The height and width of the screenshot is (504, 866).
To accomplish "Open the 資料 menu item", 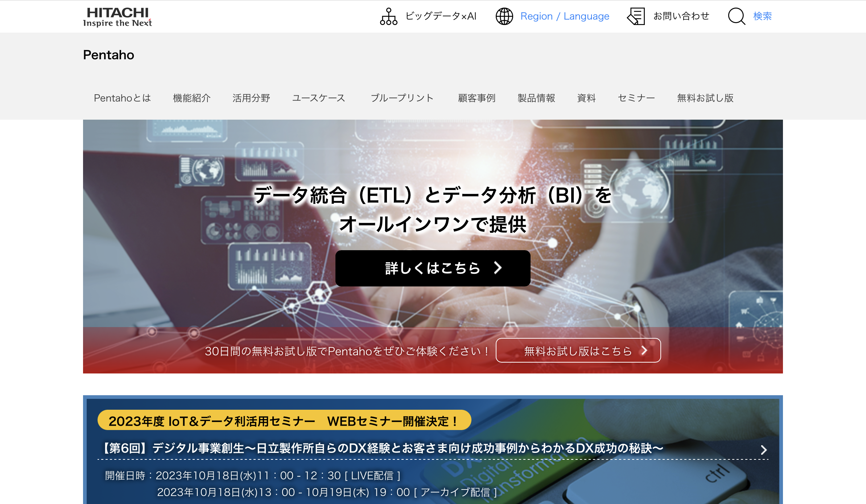I will [x=586, y=98].
